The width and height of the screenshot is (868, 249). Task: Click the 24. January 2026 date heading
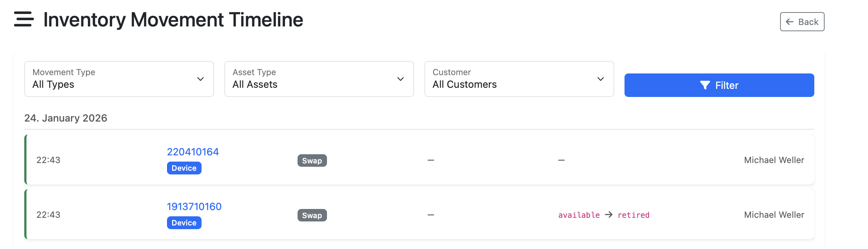[x=66, y=118]
